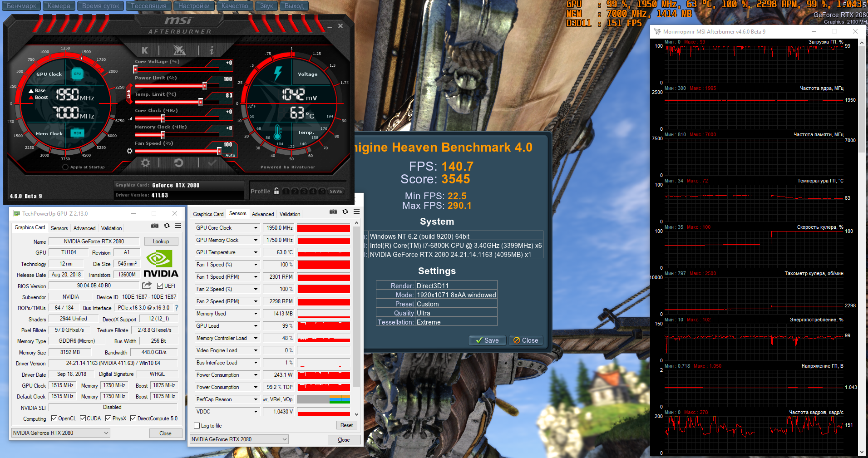The height and width of the screenshot is (458, 868).
Task: Open MSI Afterburner settings gear
Action: point(145,163)
